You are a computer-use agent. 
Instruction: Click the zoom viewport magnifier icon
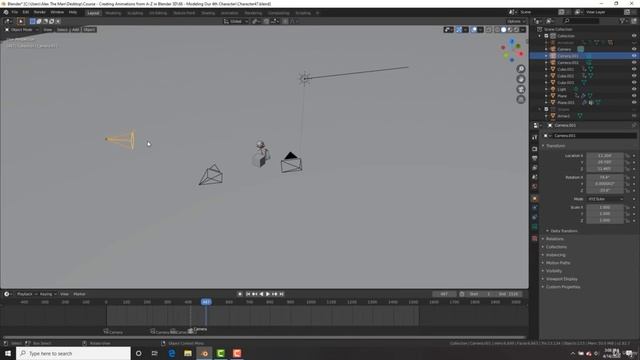[521, 69]
